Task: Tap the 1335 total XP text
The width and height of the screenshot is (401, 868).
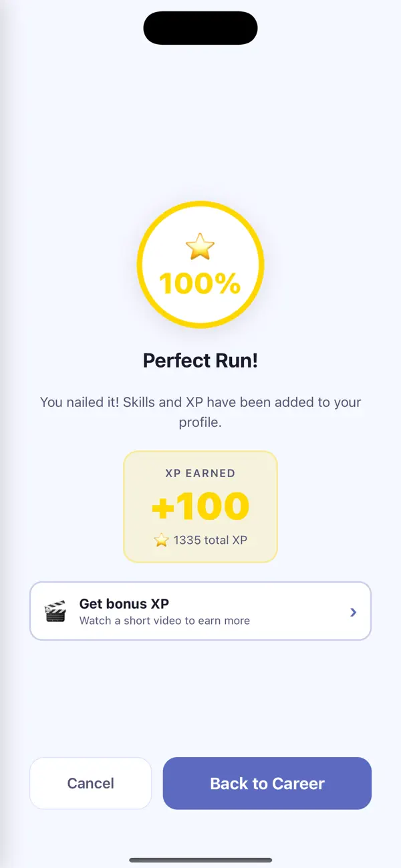Action: point(211,540)
